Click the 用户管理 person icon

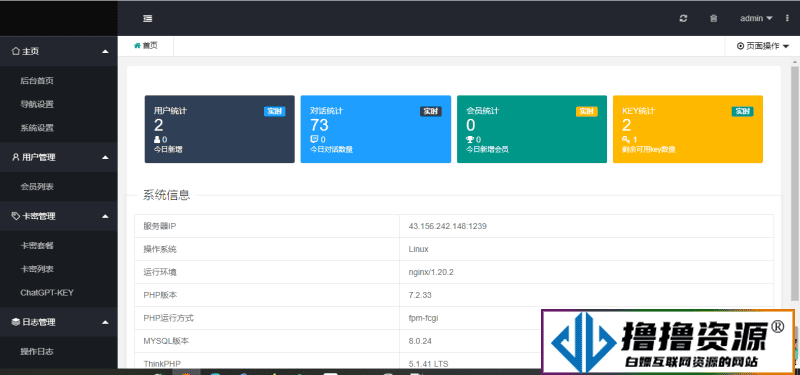pyautogui.click(x=16, y=157)
